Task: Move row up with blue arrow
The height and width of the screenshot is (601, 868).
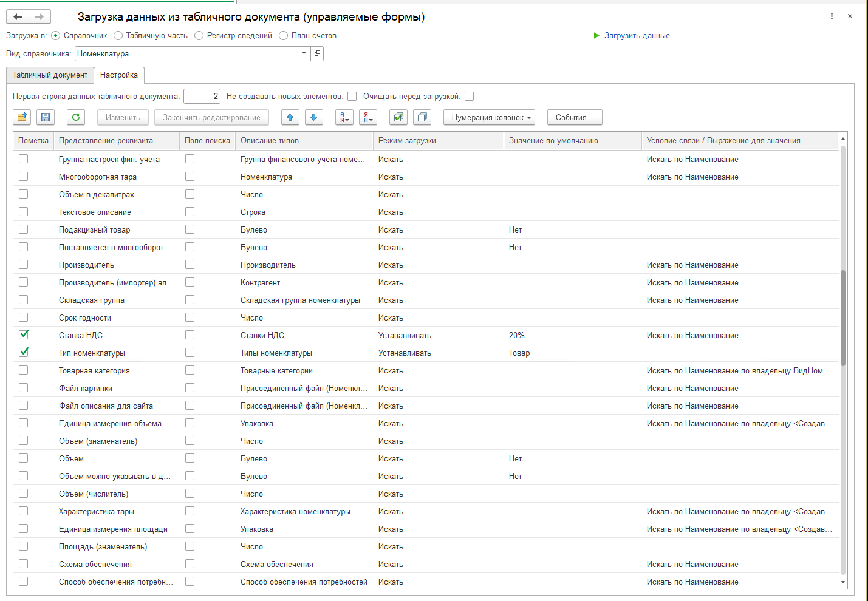Action: [290, 117]
